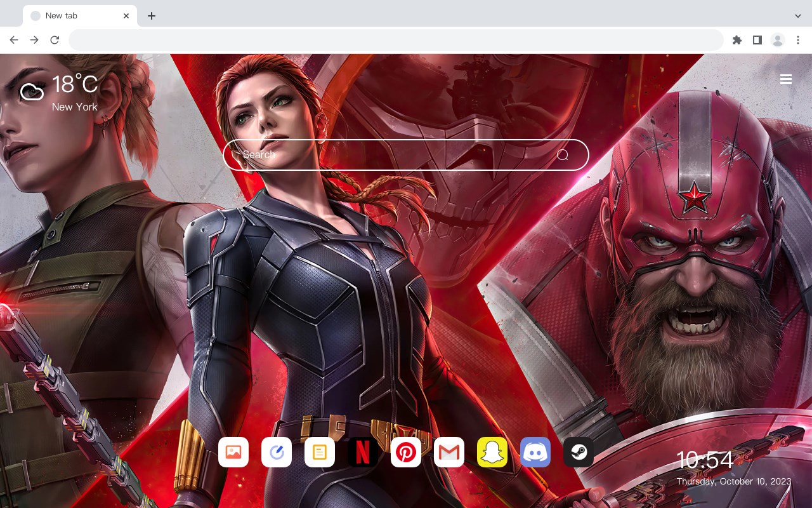
Task: Open the profile avatar menu
Action: [778, 40]
